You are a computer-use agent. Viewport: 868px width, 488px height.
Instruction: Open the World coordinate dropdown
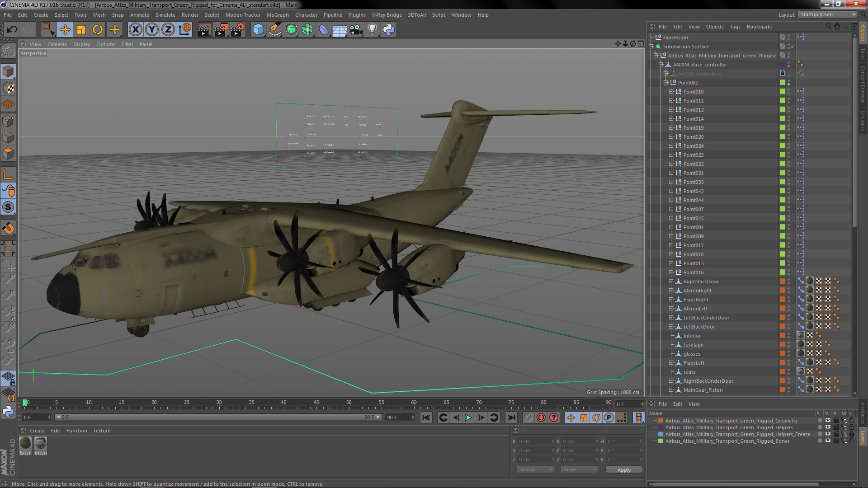536,469
